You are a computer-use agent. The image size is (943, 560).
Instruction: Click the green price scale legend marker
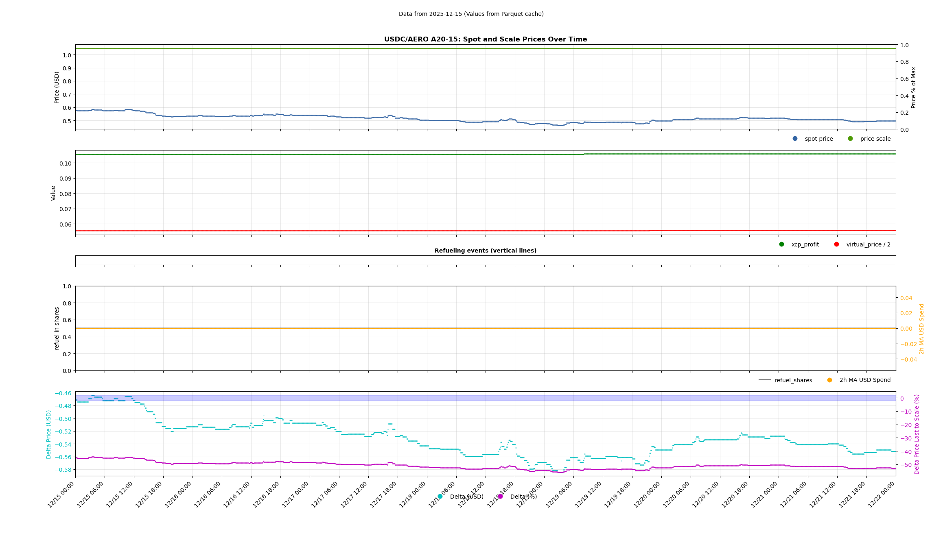[x=850, y=139]
